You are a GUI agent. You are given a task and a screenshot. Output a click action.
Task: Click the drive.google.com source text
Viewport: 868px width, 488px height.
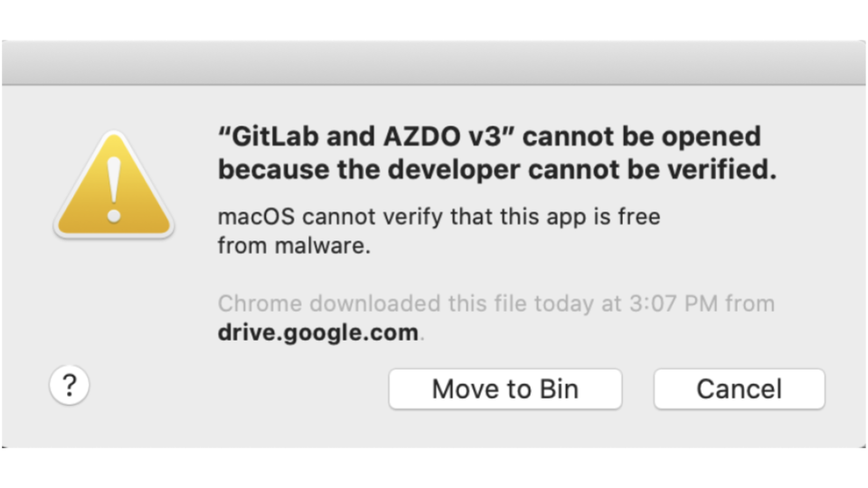(317, 333)
